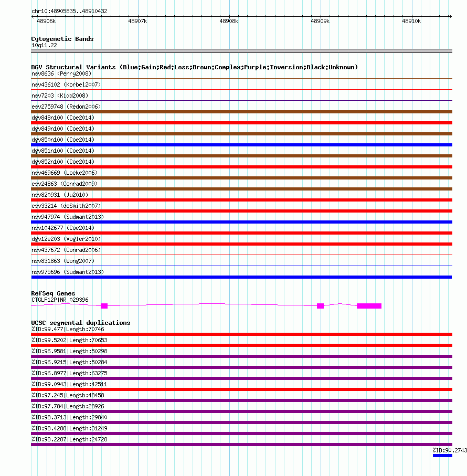
Task: Select nsv820931 (Ju2010) label
Action: tap(60, 195)
